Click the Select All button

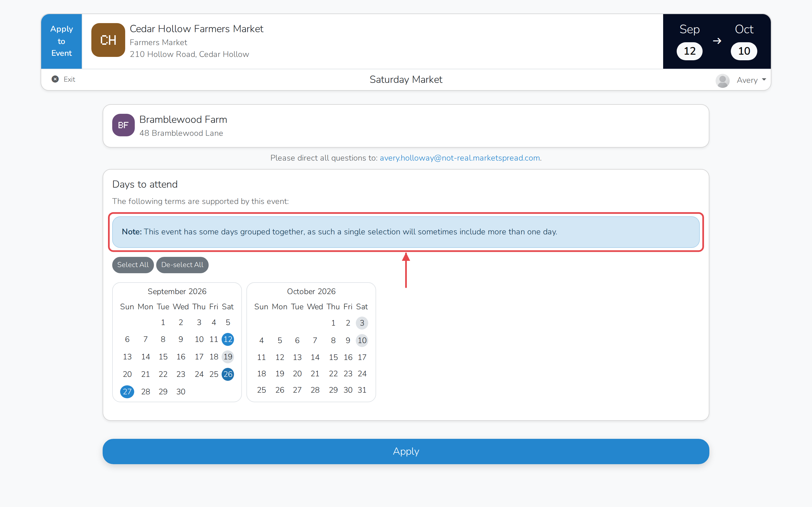click(x=133, y=265)
